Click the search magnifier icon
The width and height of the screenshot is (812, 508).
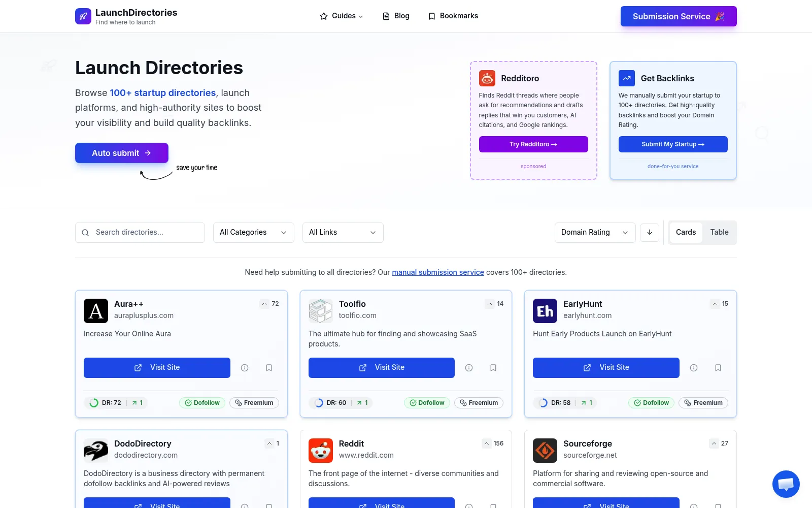pos(85,233)
